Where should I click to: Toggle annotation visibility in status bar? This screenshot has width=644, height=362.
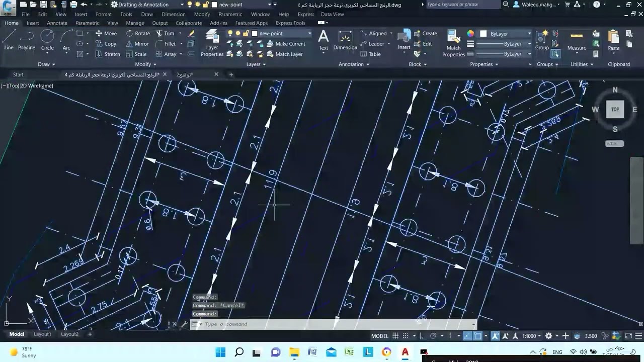(x=496, y=336)
